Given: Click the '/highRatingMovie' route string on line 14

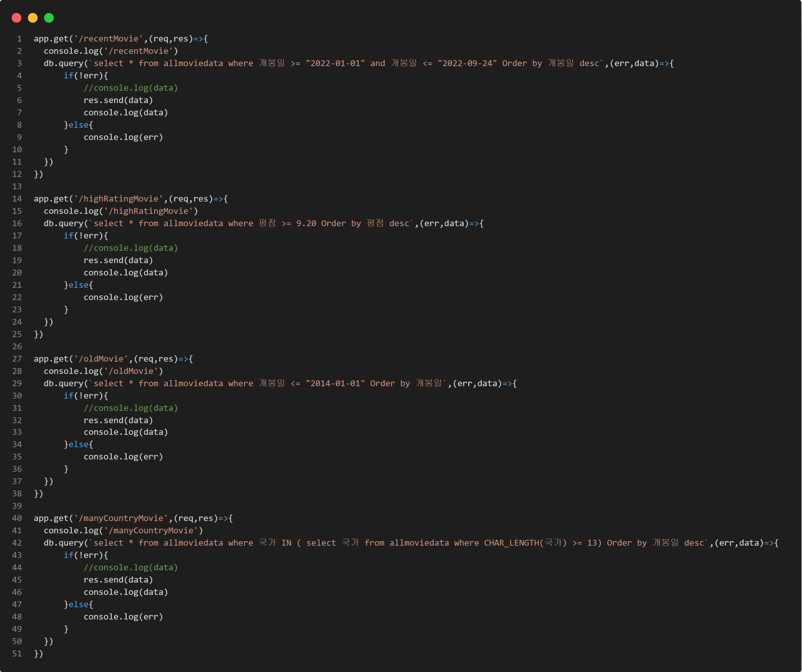Looking at the screenshot, I should point(118,199).
